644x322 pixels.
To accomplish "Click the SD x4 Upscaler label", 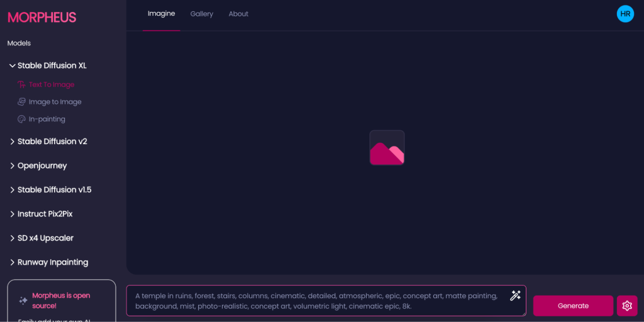I will (45, 238).
